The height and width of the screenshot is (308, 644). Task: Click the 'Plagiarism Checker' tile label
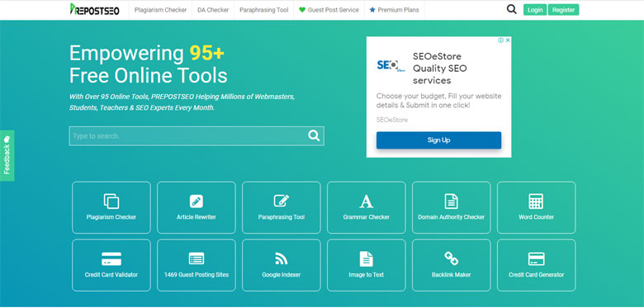[111, 217]
